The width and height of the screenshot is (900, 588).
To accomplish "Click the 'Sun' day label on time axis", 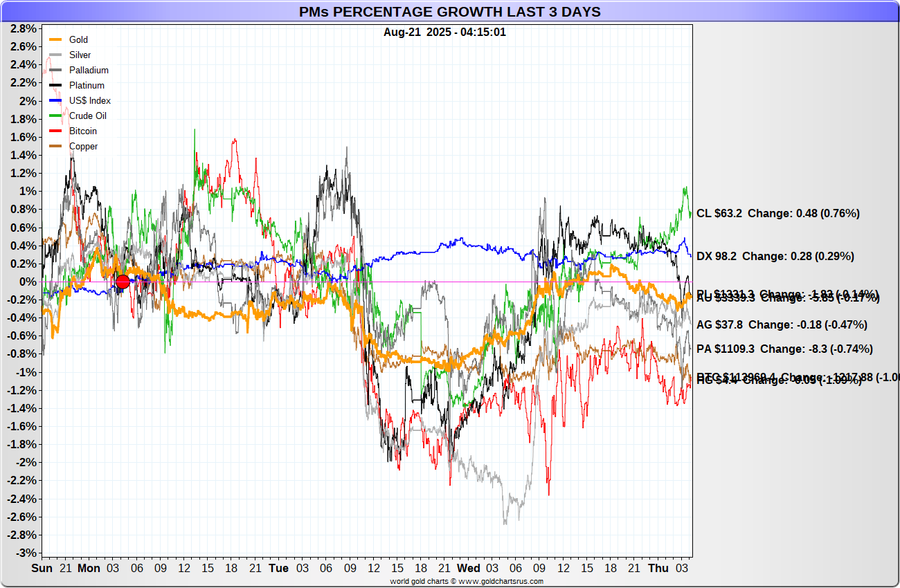I will tap(42, 569).
